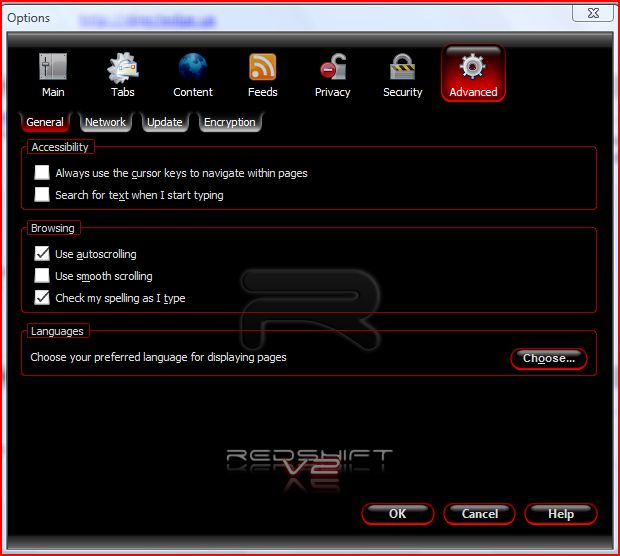Click the Choose... language button

coord(548,358)
